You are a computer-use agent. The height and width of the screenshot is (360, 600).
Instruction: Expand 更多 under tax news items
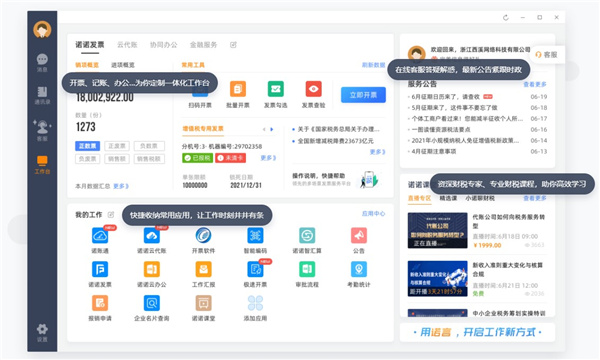377,152
